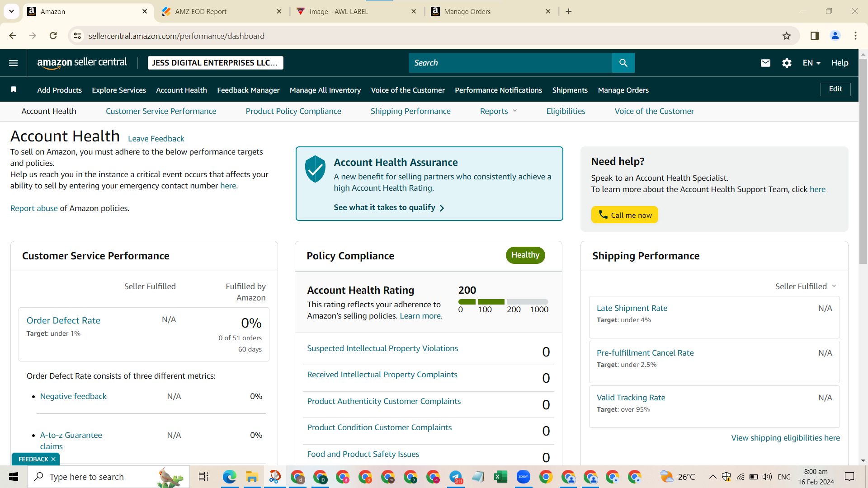
Task: Open the Windows notification center icon
Action: pyautogui.click(x=849, y=477)
